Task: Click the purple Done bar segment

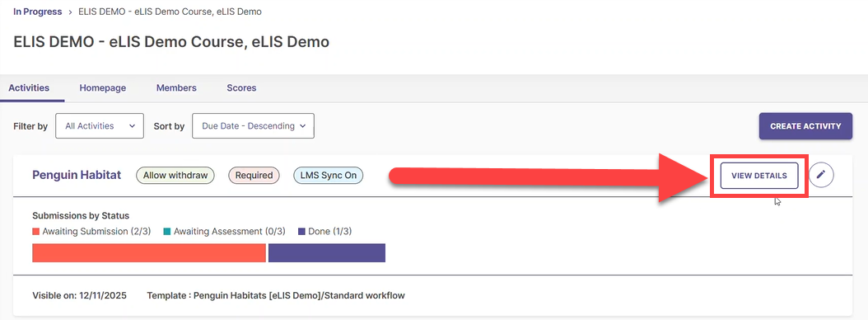Action: pos(327,253)
